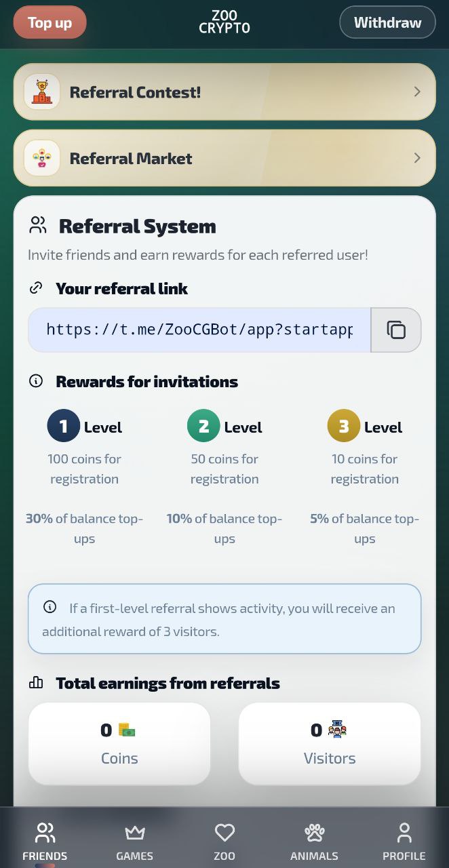Tap the ANIMALS paw icon

314,831
